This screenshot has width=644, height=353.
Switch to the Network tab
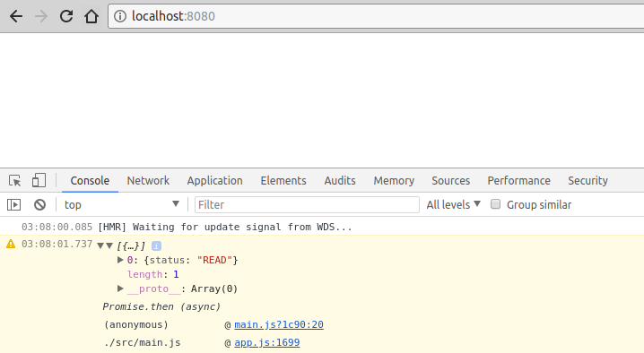tap(148, 181)
